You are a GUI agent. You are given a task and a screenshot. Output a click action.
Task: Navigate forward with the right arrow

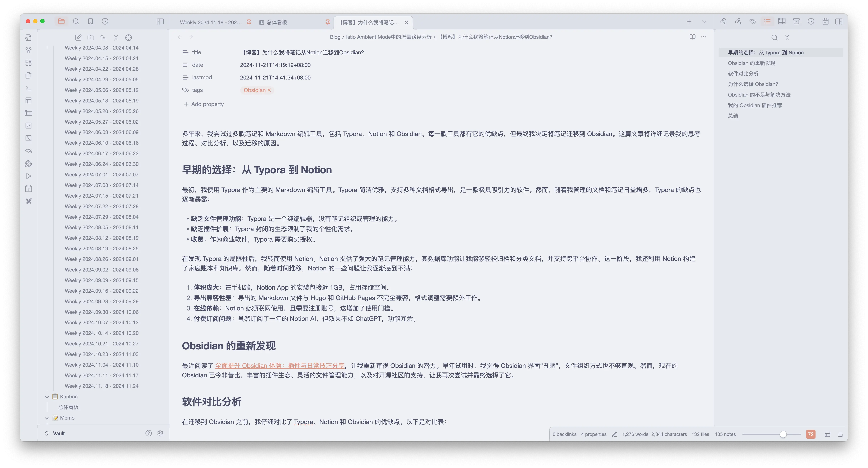tap(191, 37)
